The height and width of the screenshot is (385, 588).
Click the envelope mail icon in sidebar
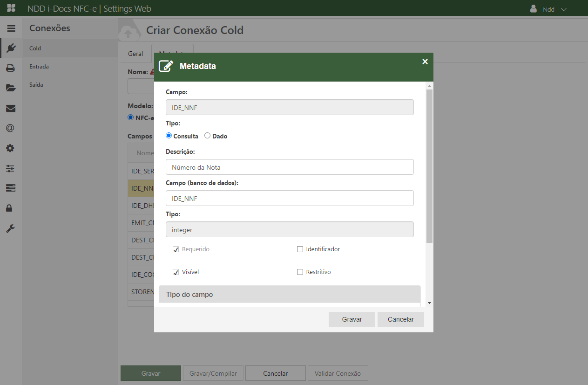click(11, 108)
